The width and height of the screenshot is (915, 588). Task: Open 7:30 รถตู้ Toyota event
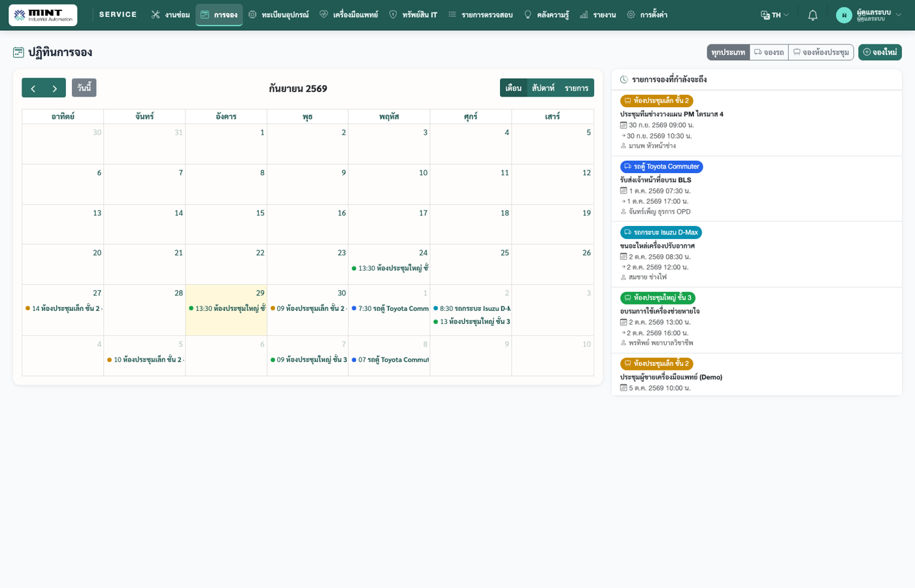tap(390, 308)
